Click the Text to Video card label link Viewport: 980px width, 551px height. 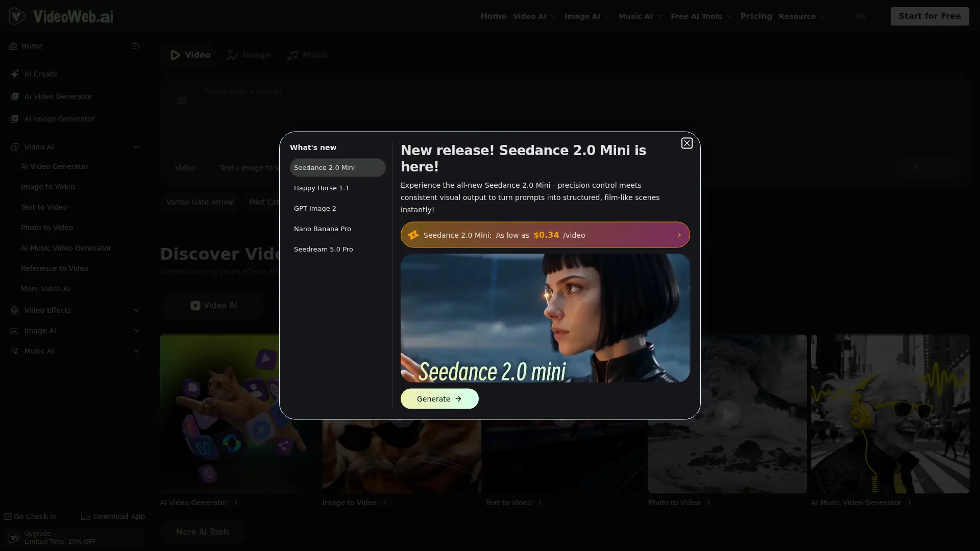[513, 503]
